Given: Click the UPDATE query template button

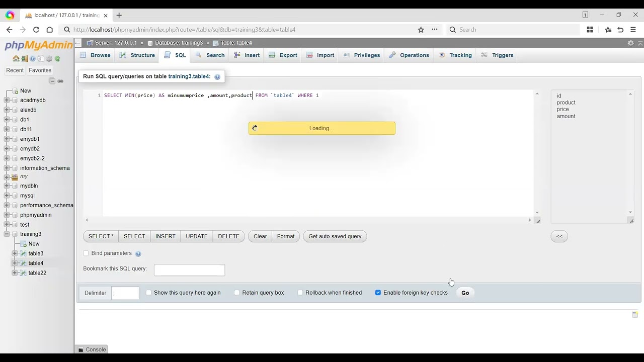Looking at the screenshot, I should point(197,236).
